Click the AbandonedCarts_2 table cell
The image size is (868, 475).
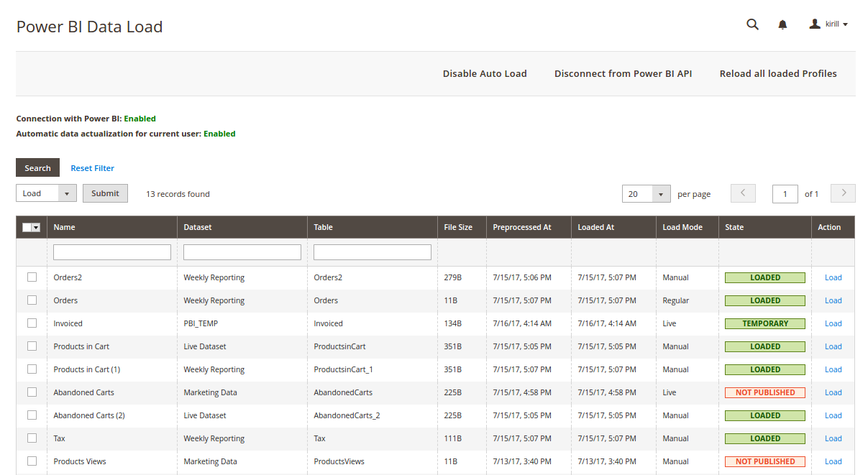point(347,415)
